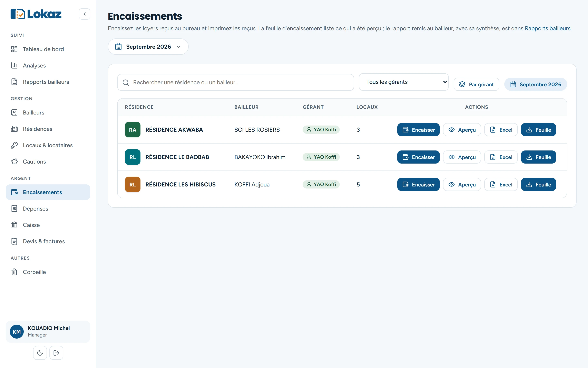
Task: Open Rapports bailleurs in the sidebar menu
Action: [48, 82]
